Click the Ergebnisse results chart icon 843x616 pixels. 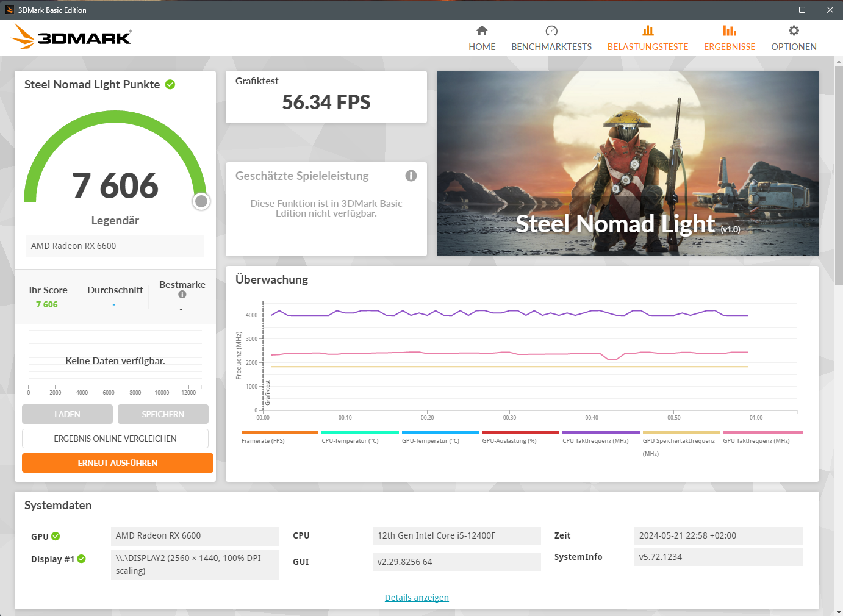pyautogui.click(x=730, y=30)
